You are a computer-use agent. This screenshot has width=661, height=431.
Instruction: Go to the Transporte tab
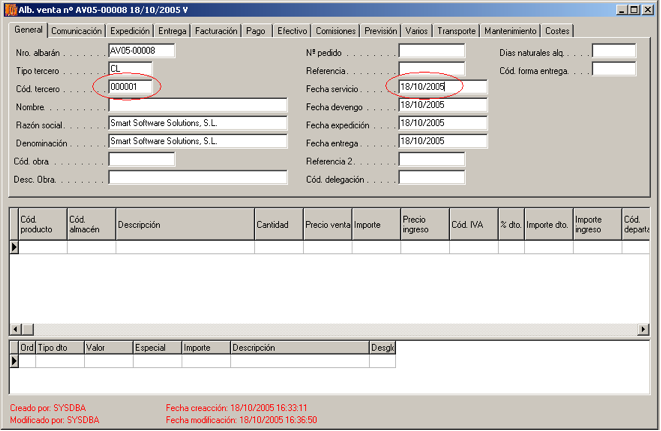(457, 31)
